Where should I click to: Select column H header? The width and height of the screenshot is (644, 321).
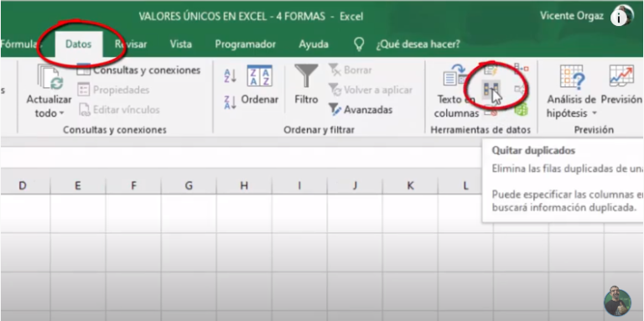tap(244, 185)
